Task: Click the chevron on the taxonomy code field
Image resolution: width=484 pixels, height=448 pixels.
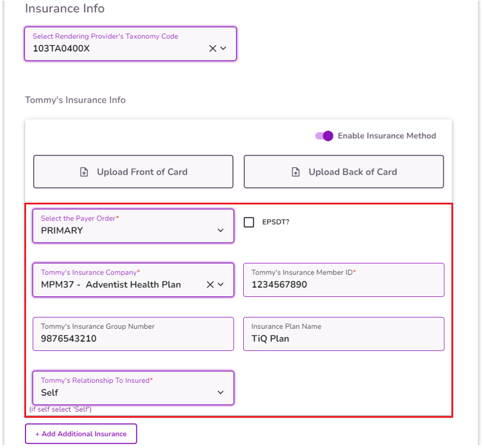Action: tap(222, 48)
